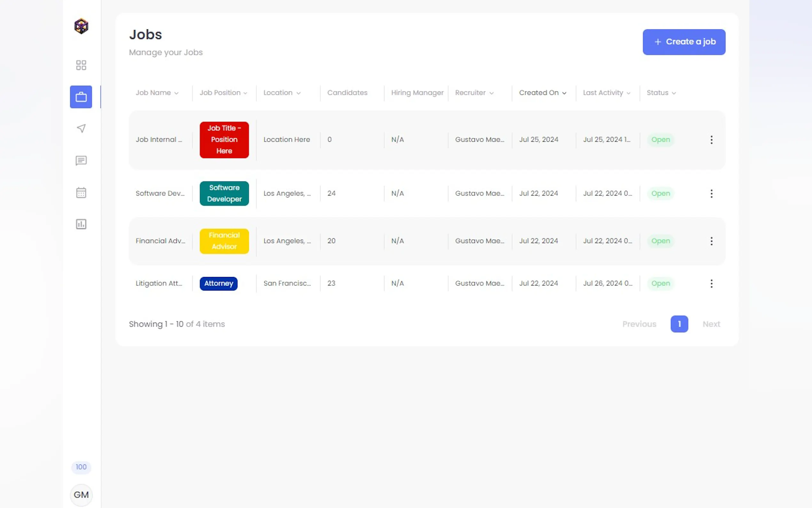Open the paper plane send icon

[81, 128]
